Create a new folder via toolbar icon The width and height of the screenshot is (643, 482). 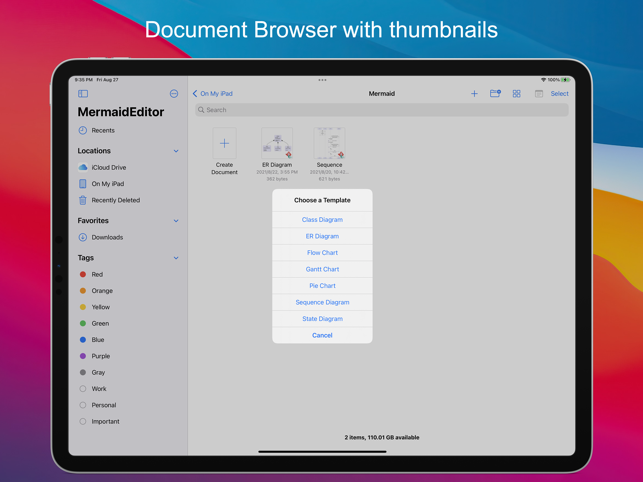click(x=495, y=94)
